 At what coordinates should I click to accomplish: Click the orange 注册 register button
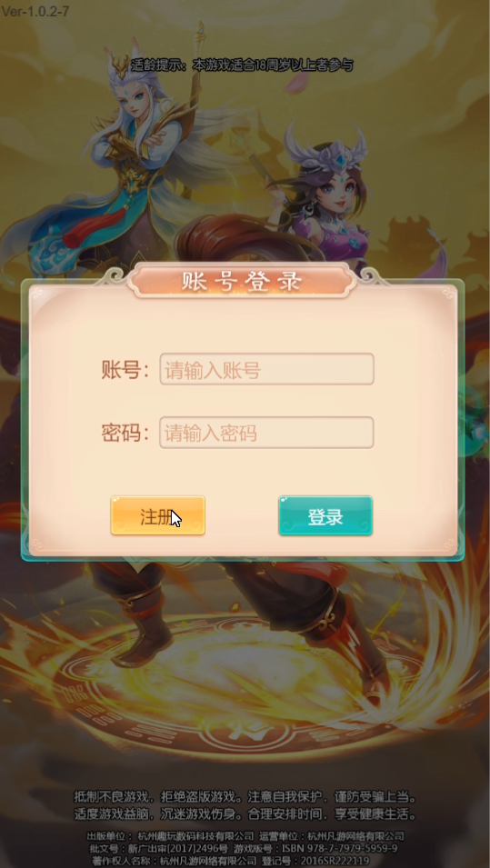point(158,515)
